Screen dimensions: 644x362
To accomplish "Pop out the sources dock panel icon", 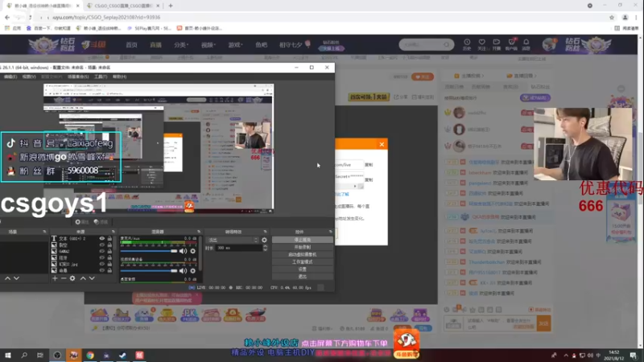I will pos(114,232).
